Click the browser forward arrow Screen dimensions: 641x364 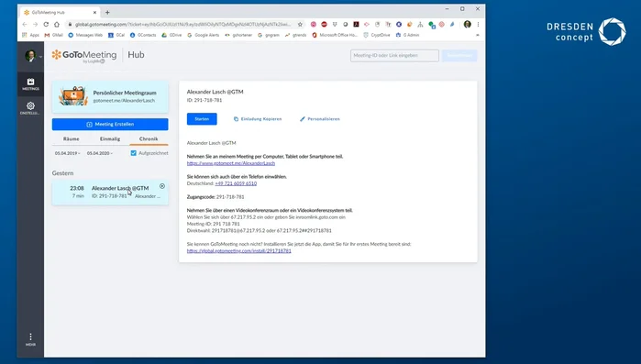click(x=35, y=25)
